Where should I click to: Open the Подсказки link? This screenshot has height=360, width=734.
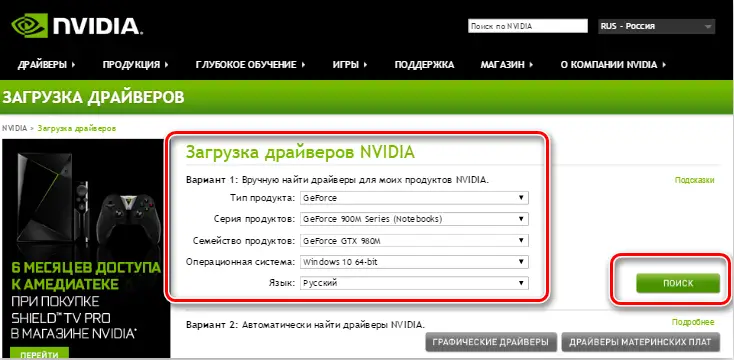tap(695, 180)
